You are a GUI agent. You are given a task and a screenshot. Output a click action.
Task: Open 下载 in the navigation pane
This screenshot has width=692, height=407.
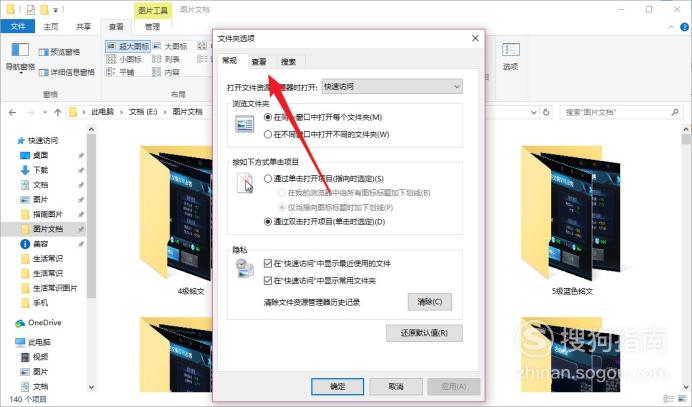[x=41, y=170]
